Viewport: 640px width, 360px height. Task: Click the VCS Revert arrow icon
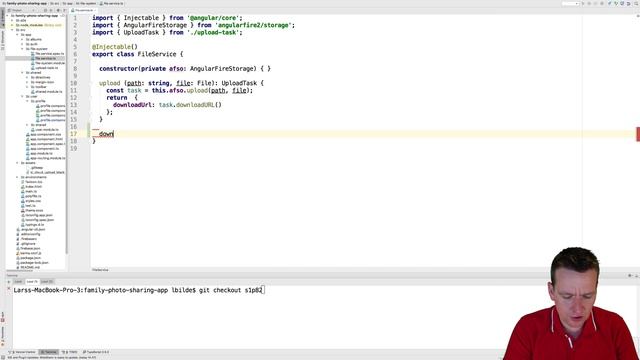628,3
